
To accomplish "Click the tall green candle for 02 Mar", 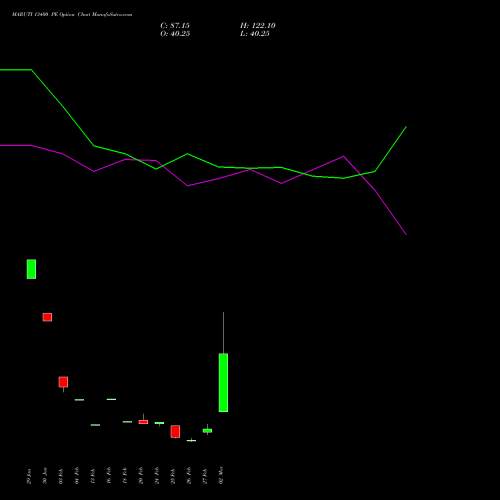I will click(x=223, y=382).
